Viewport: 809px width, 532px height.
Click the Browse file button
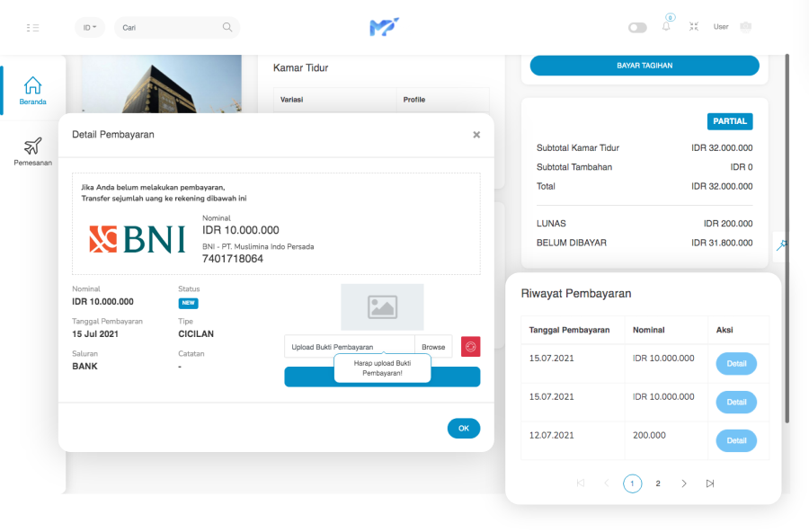click(433, 347)
